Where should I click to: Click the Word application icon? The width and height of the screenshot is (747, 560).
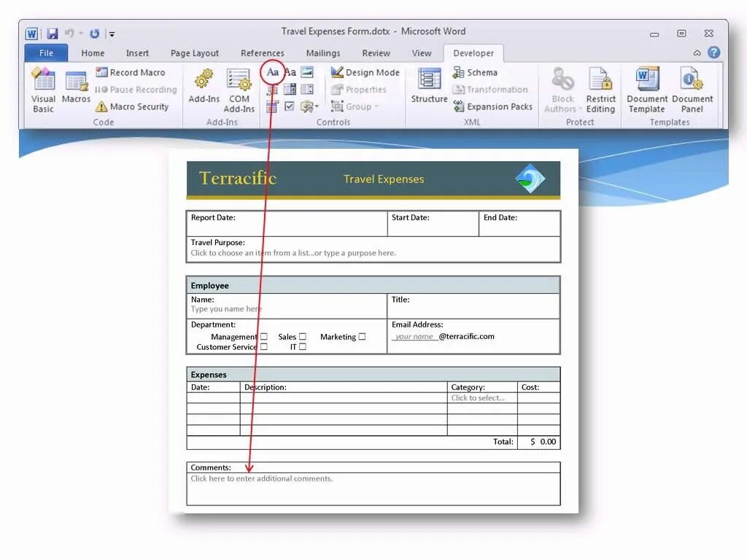(31, 34)
